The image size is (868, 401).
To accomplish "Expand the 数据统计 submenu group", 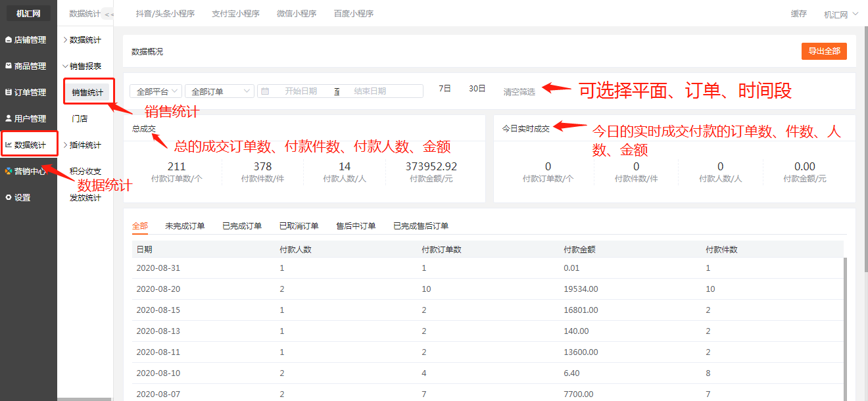I will (82, 40).
